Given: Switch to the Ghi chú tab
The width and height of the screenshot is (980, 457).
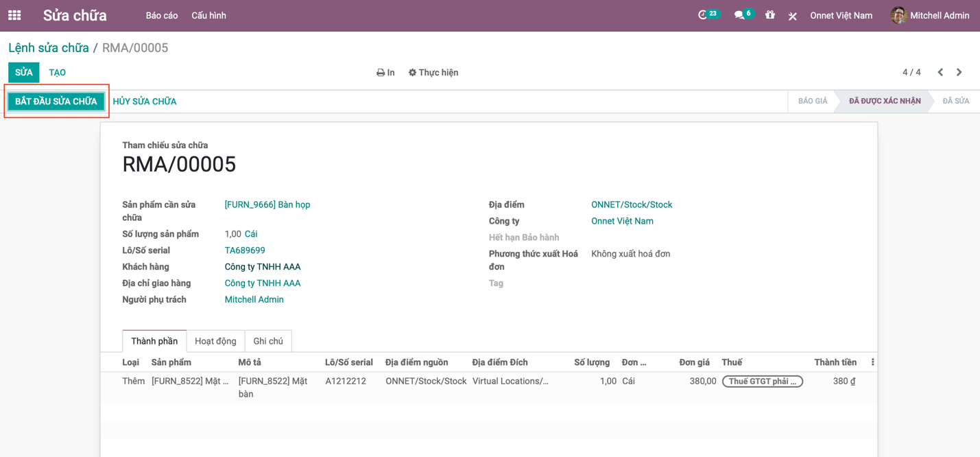Looking at the screenshot, I should [268, 341].
